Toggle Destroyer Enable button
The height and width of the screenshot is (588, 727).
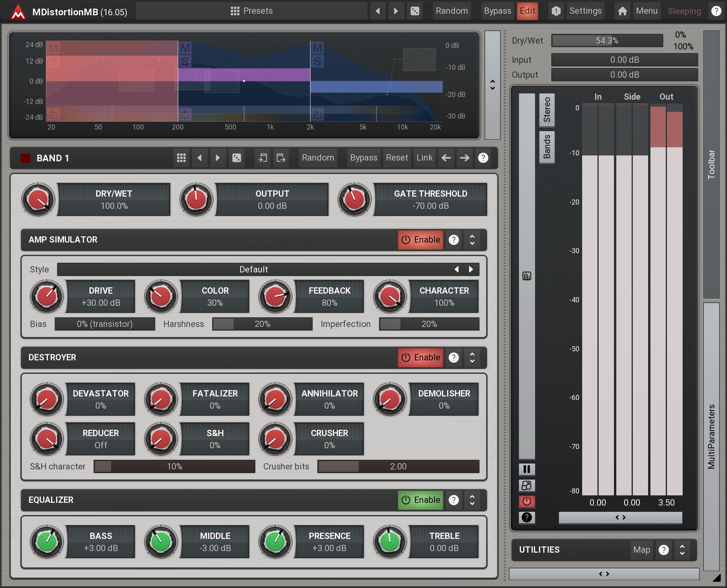click(420, 358)
